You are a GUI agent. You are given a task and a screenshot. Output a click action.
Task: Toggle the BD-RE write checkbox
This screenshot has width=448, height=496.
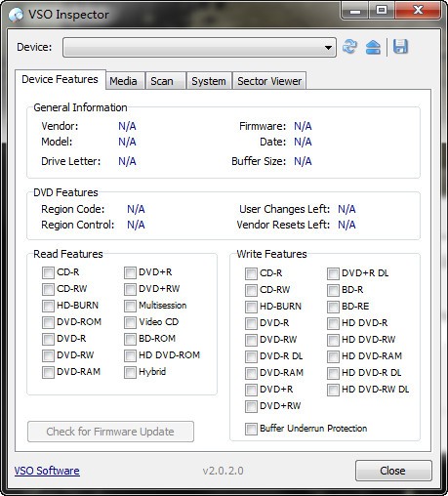pyautogui.click(x=333, y=307)
